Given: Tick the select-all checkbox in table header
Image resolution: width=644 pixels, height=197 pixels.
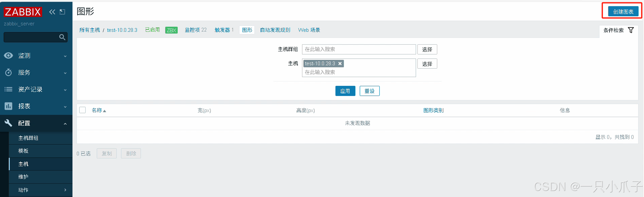Looking at the screenshot, I should pyautogui.click(x=82, y=110).
